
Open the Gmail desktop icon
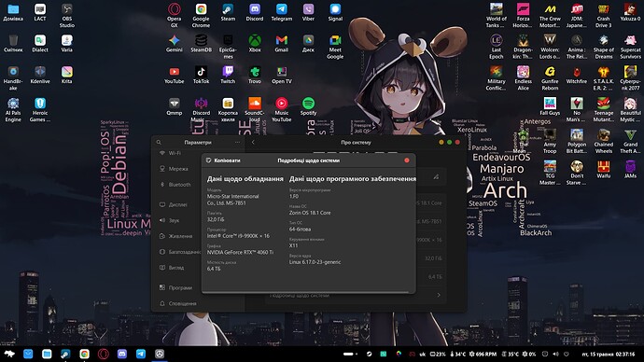(x=282, y=44)
